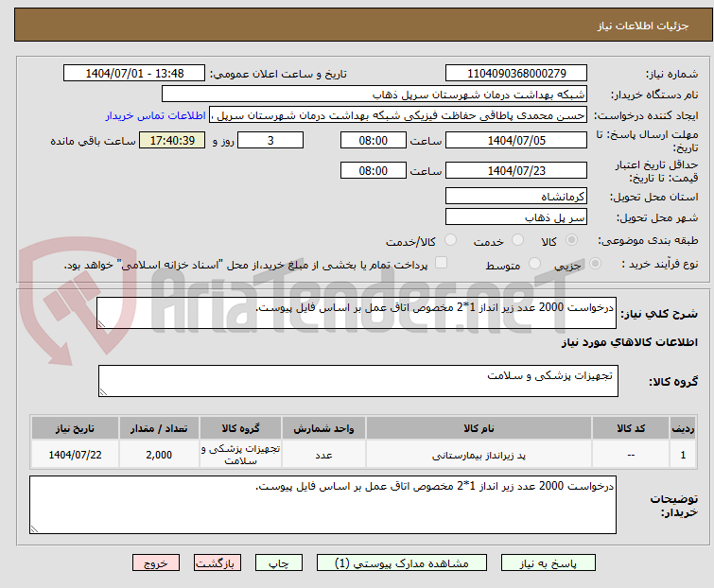Click section heading اطلاعات کالاهای مورد نیاز
The height and width of the screenshot is (588, 714).
tap(629, 342)
